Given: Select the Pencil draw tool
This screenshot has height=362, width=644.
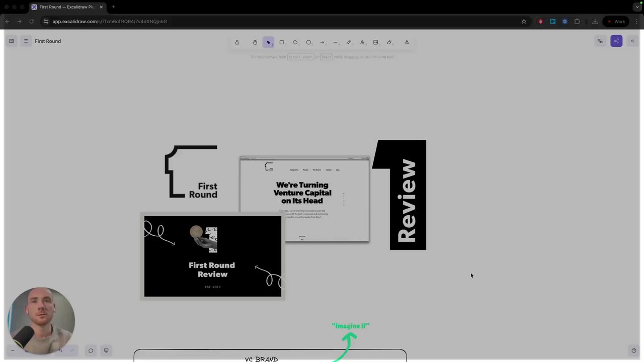Looking at the screenshot, I should pos(349,42).
